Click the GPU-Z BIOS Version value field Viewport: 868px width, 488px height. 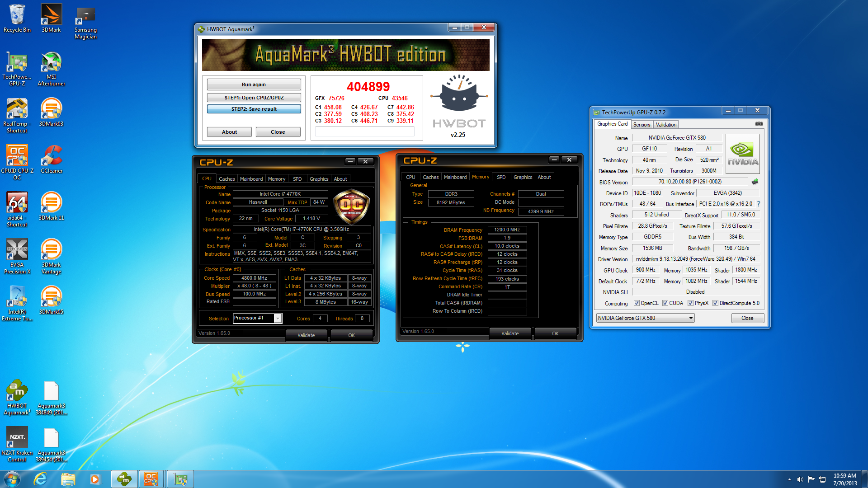(690, 182)
